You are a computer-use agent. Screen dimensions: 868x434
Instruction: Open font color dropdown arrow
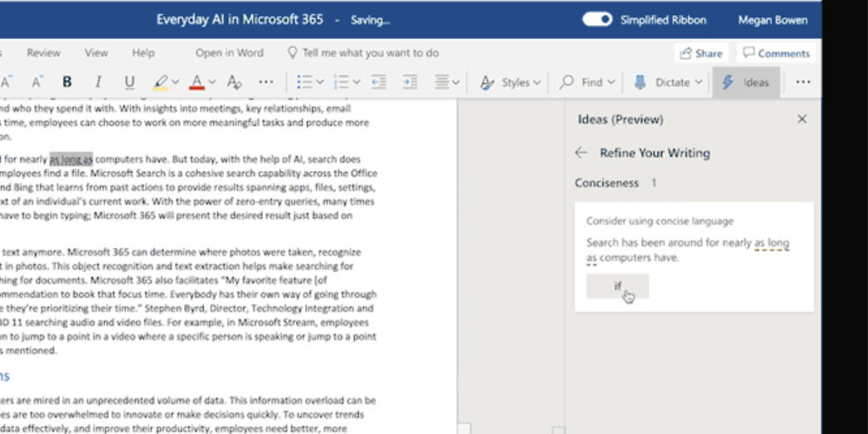pos(212,82)
